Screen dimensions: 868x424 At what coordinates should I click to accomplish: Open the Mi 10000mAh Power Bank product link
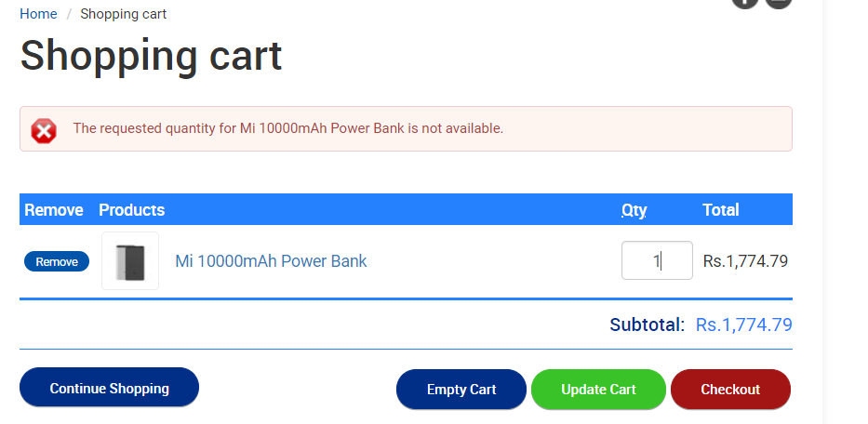(271, 260)
